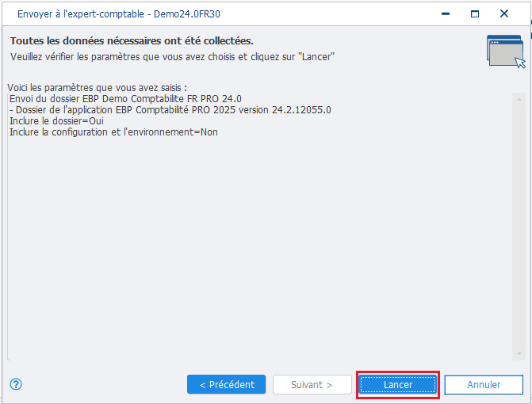Click the wizard window icon at top right
Viewport: 532px width, 404px height.
tap(506, 51)
